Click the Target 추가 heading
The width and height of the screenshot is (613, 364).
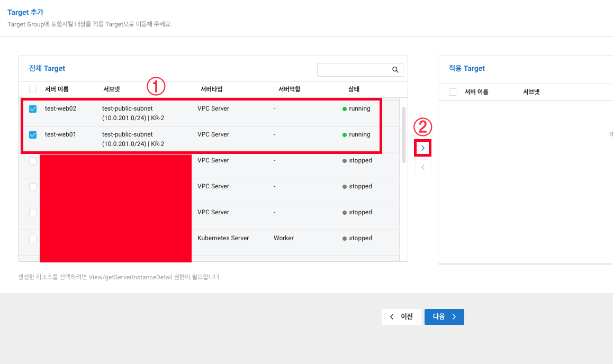pos(25,13)
